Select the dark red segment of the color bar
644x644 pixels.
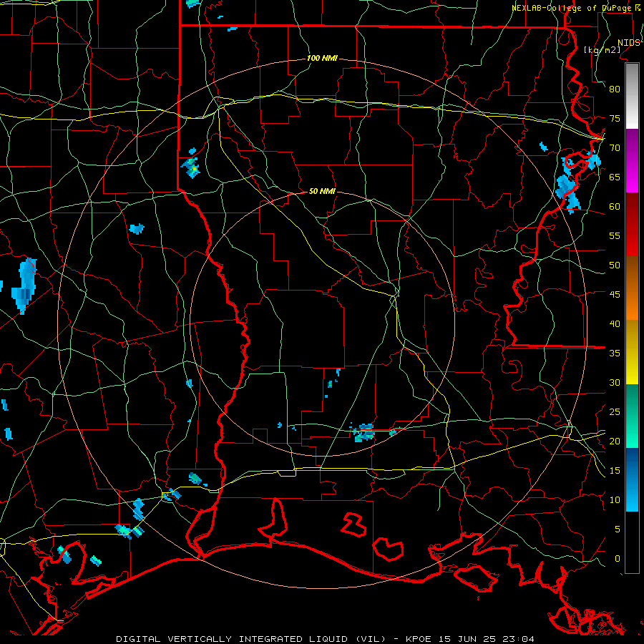coord(632,225)
